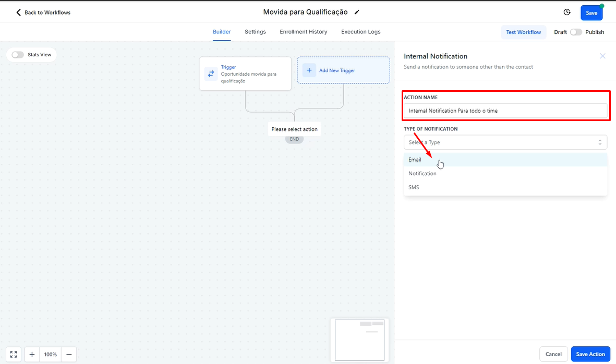Enable the Stats View toggle
Viewport: 616px width, 364px height.
[x=18, y=55]
